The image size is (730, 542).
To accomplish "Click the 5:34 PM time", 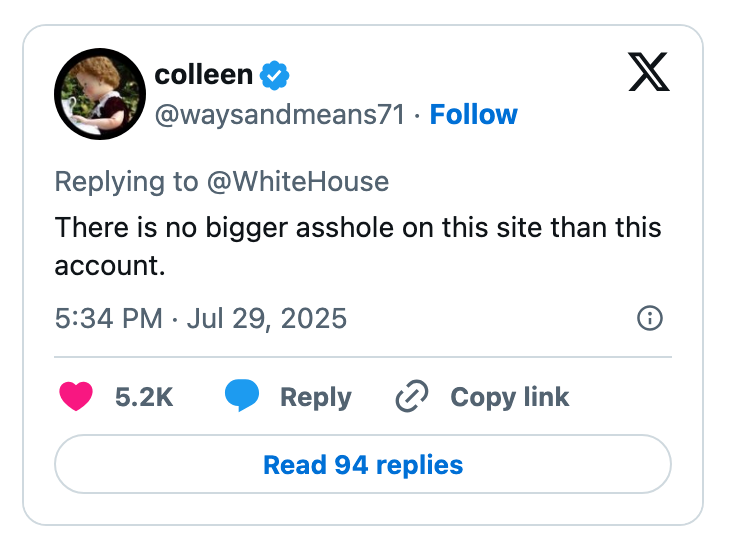I will [x=108, y=319].
